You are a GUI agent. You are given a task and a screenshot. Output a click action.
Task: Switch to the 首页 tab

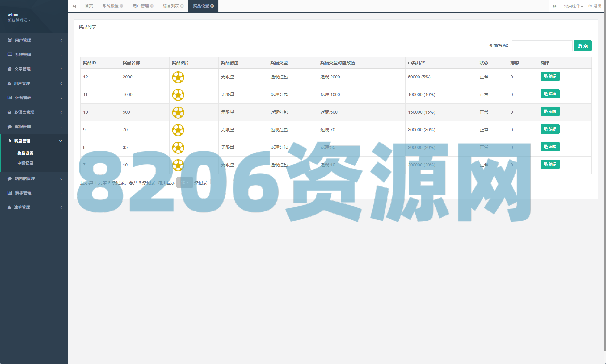tap(89, 6)
